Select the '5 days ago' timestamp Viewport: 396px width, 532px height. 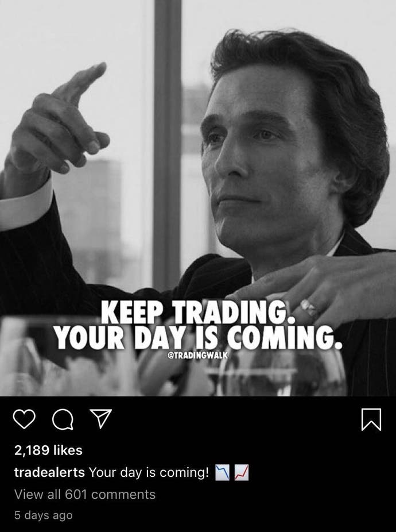(x=44, y=515)
